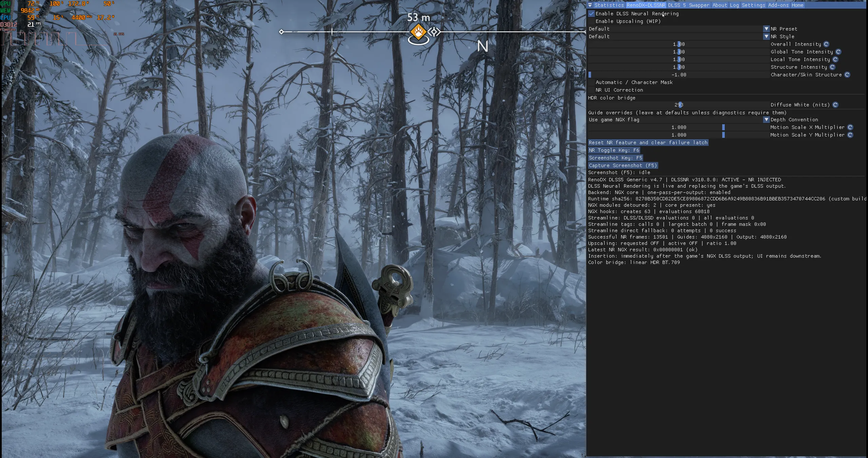The height and width of the screenshot is (458, 868).
Task: Click the 'Streamline direct fallback' line
Action: 662,231
